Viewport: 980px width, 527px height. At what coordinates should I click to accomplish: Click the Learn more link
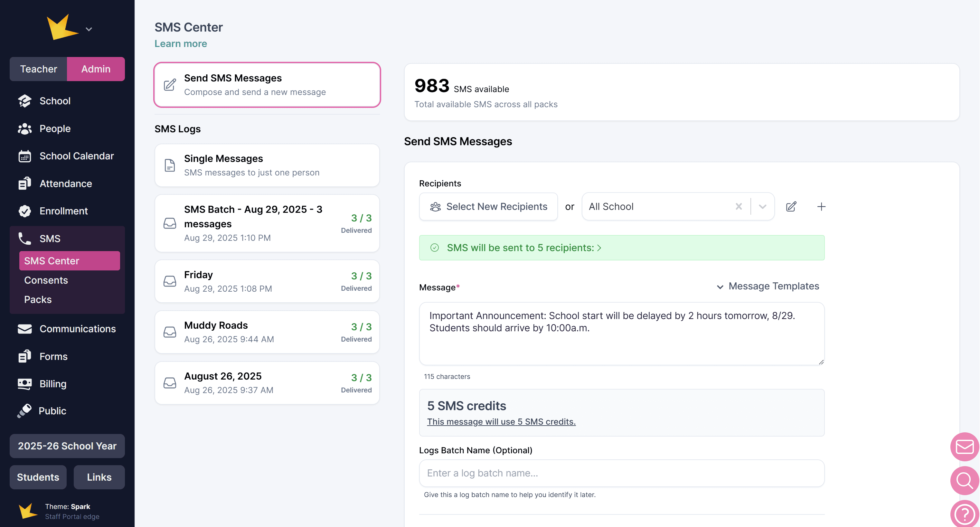pos(180,44)
